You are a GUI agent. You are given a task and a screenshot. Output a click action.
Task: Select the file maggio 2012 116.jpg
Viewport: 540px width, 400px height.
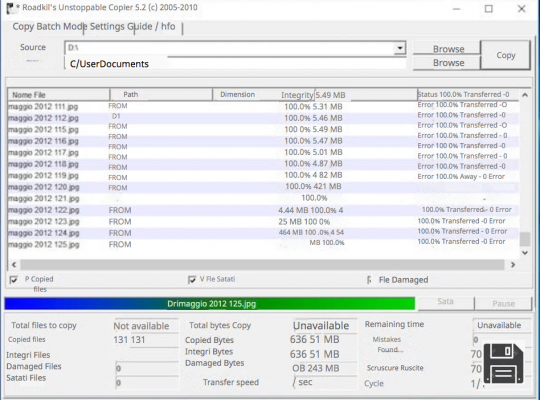43,141
